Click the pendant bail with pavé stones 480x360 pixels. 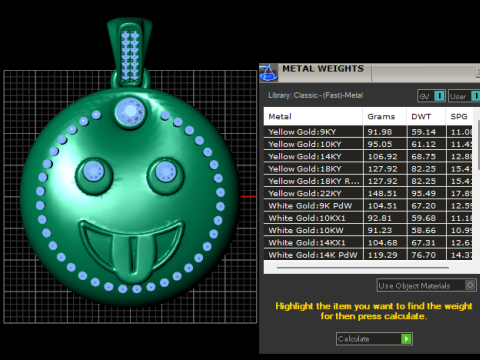130,53
